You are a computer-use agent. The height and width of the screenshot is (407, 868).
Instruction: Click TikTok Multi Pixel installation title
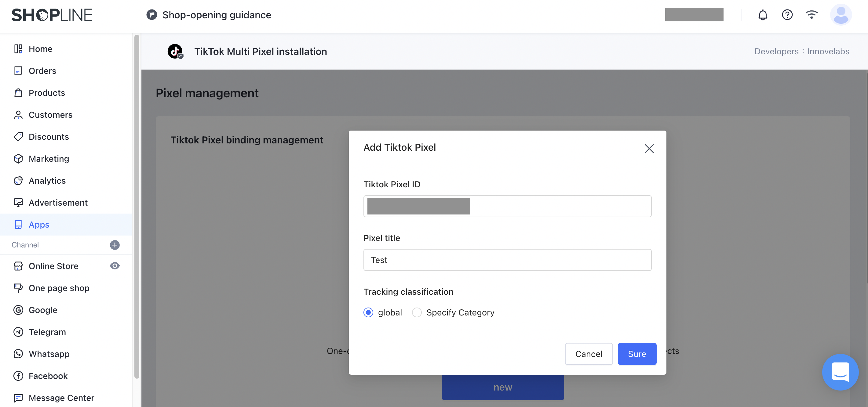pyautogui.click(x=261, y=51)
